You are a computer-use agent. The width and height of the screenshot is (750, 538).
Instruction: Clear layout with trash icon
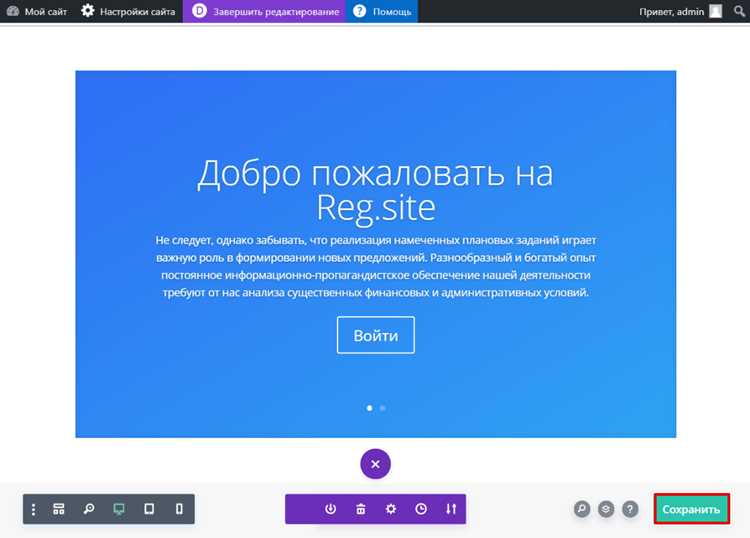pos(361,509)
